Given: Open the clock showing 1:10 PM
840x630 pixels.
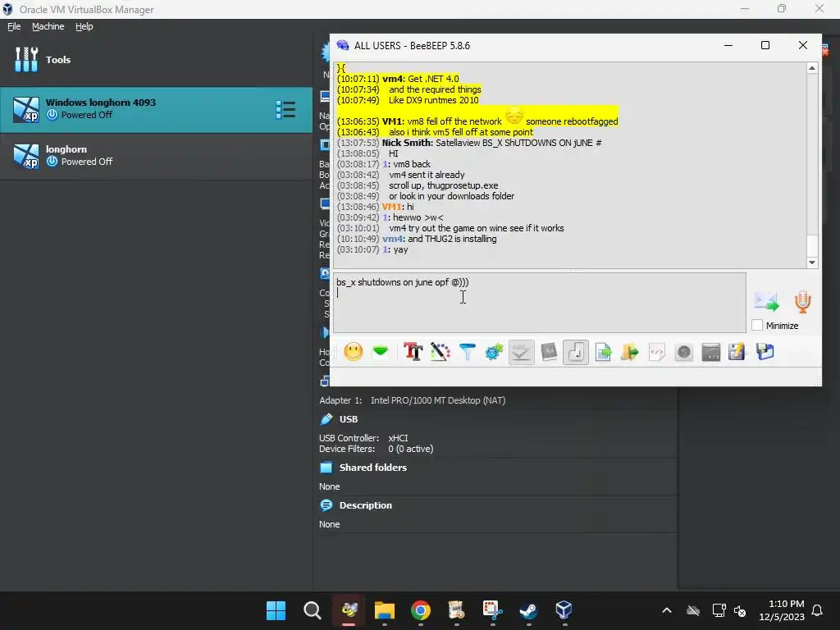Looking at the screenshot, I should (782, 610).
